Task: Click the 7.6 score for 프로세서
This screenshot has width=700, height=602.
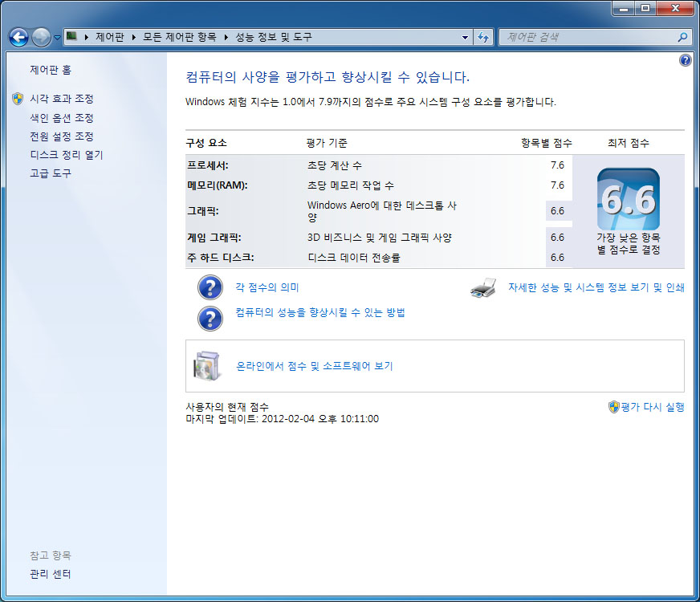Action: (557, 165)
